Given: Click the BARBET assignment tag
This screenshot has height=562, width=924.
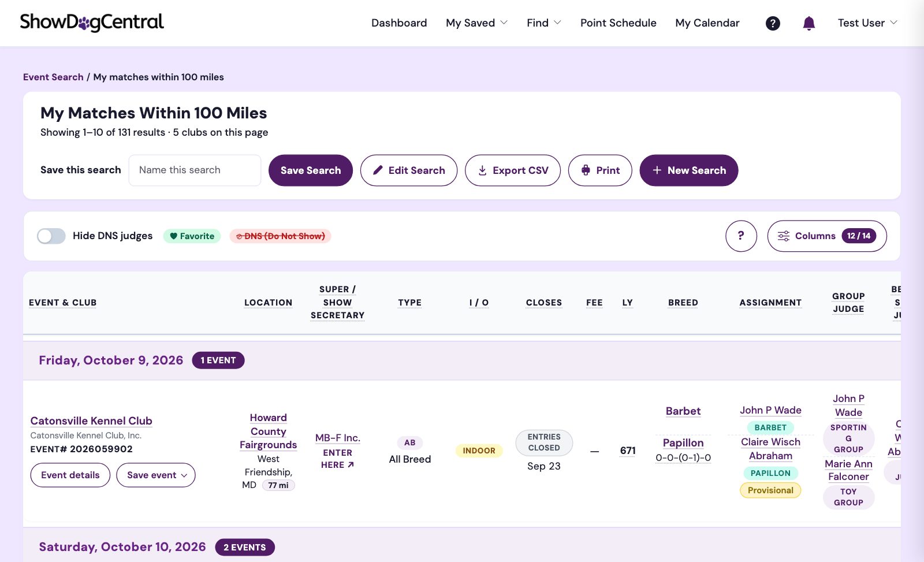Looking at the screenshot, I should [770, 427].
